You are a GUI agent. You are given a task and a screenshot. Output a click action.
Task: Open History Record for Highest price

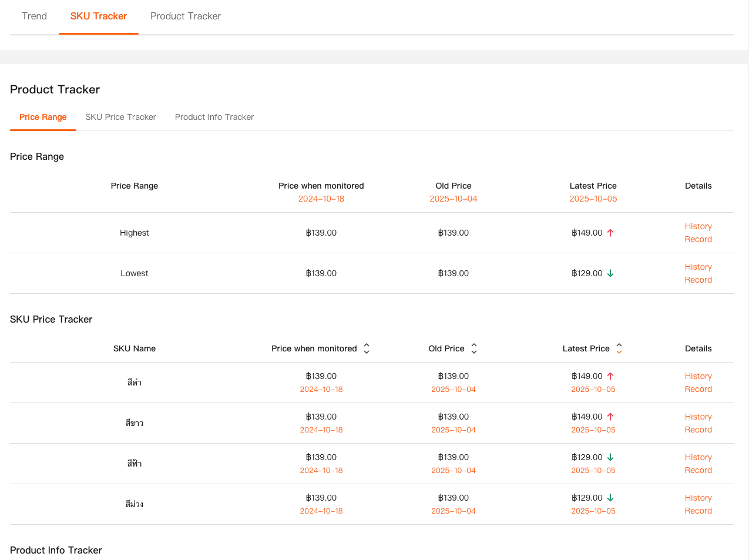click(x=698, y=233)
